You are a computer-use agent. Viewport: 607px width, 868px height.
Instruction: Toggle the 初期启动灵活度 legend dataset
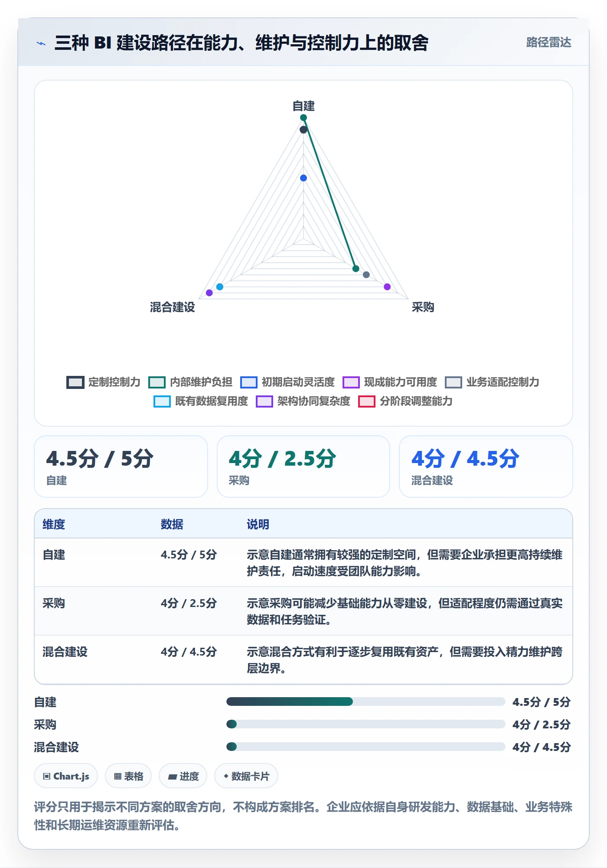287,382
